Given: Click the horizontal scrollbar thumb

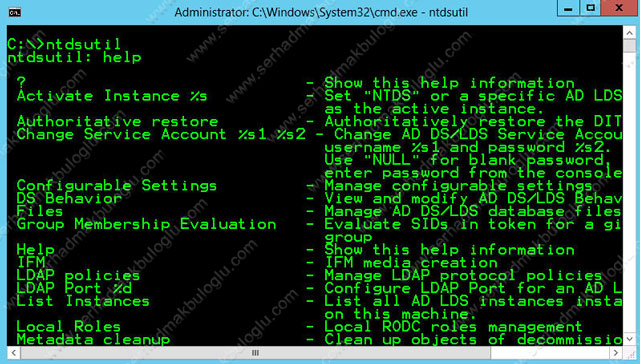Looking at the screenshot, I should coord(255,353).
